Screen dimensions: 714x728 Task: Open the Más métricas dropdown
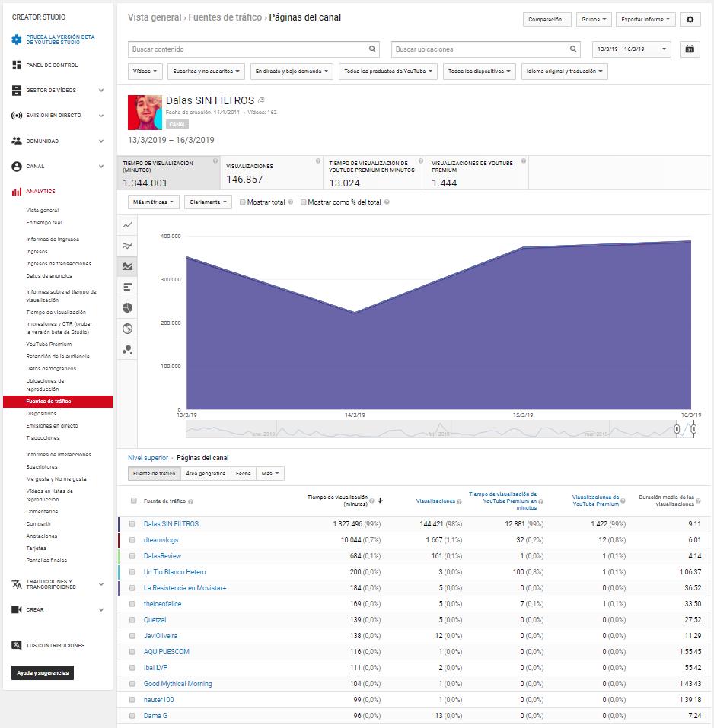point(153,202)
